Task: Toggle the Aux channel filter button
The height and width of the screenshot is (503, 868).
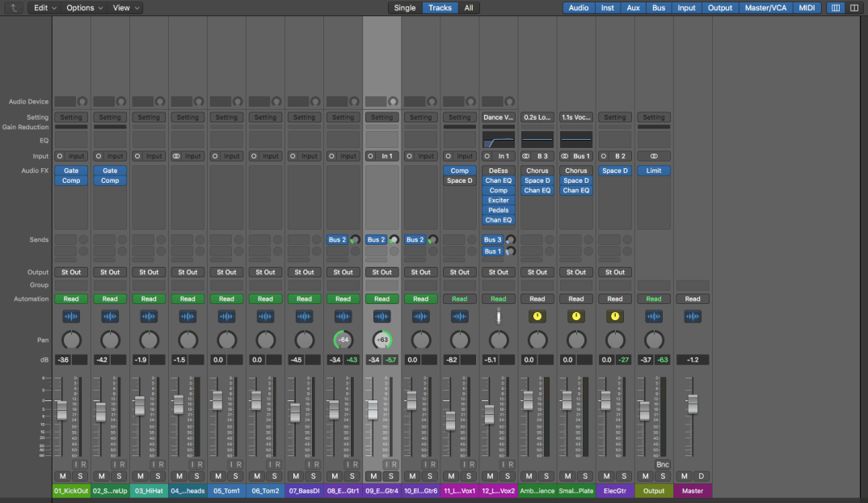Action: tap(633, 8)
